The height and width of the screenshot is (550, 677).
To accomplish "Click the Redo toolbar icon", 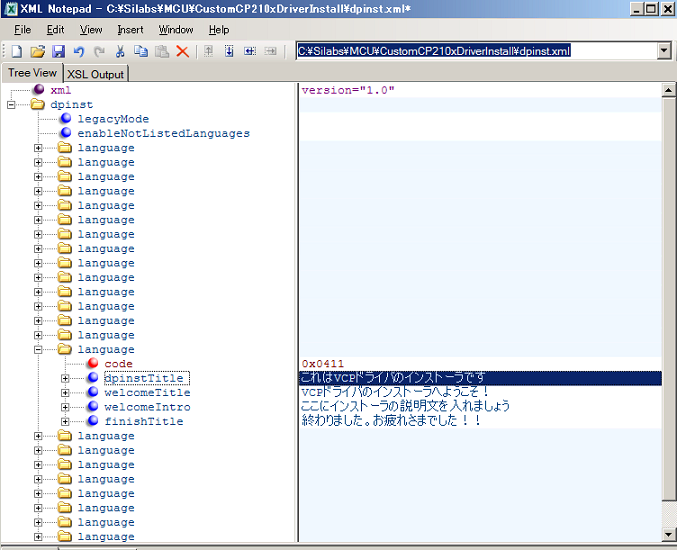I will (99, 51).
